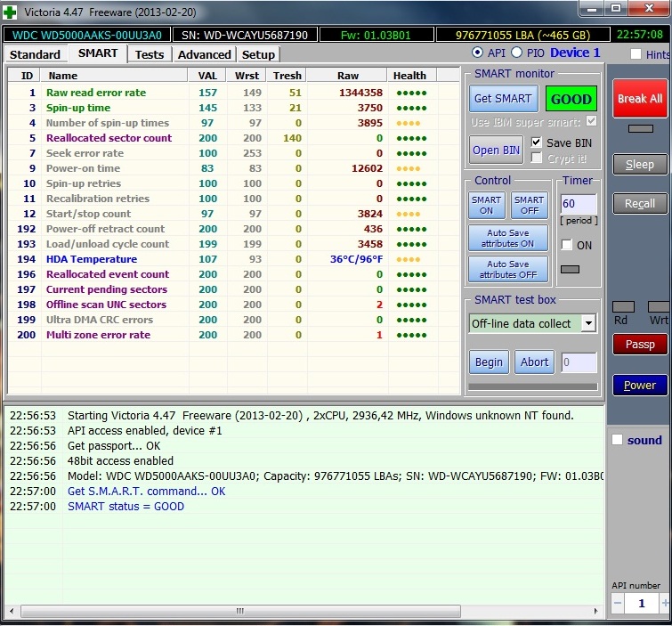Begin the SMART test

coord(489,362)
